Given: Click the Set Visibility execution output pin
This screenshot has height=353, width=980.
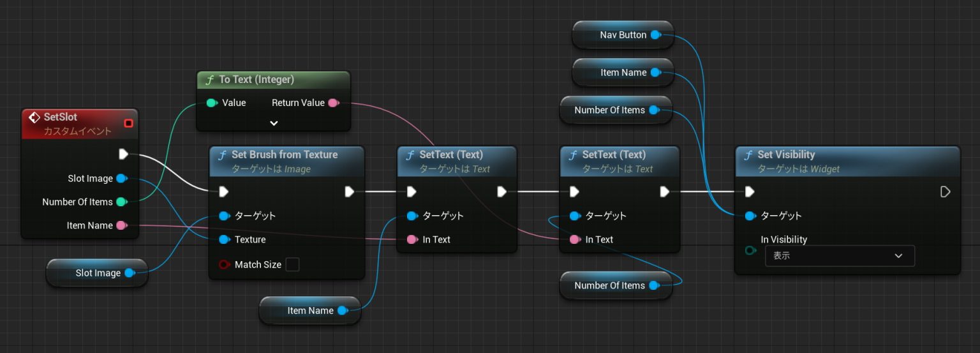Looking at the screenshot, I should coord(946,192).
